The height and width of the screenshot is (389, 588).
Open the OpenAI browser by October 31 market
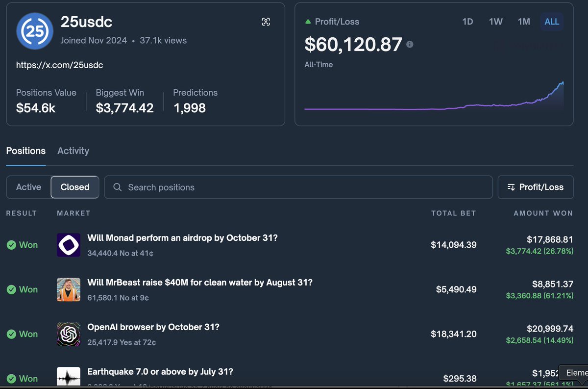click(153, 327)
